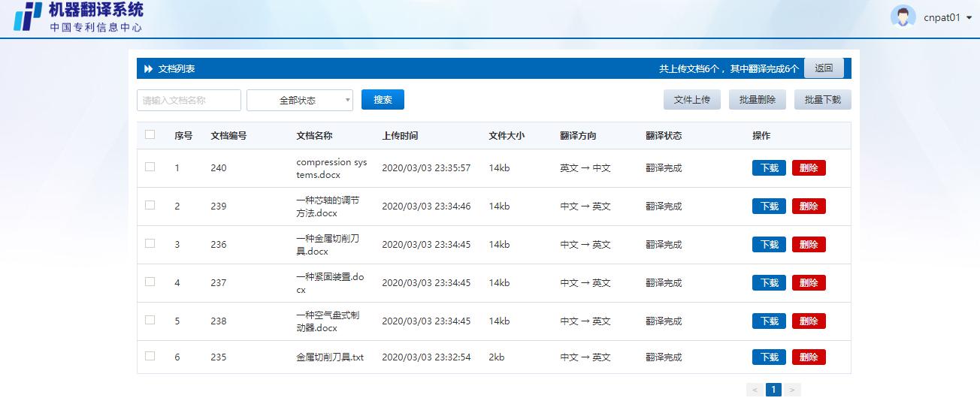Image resolution: width=980 pixels, height=419 pixels.
Task: Click the 批量下载 batch download button
Action: pos(822,100)
